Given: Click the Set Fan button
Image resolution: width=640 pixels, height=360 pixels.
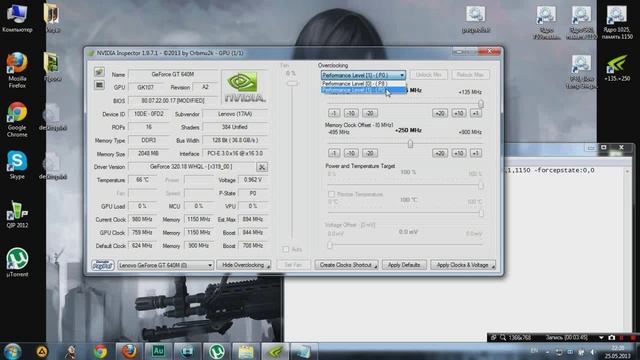Looking at the screenshot, I should click(293, 265).
